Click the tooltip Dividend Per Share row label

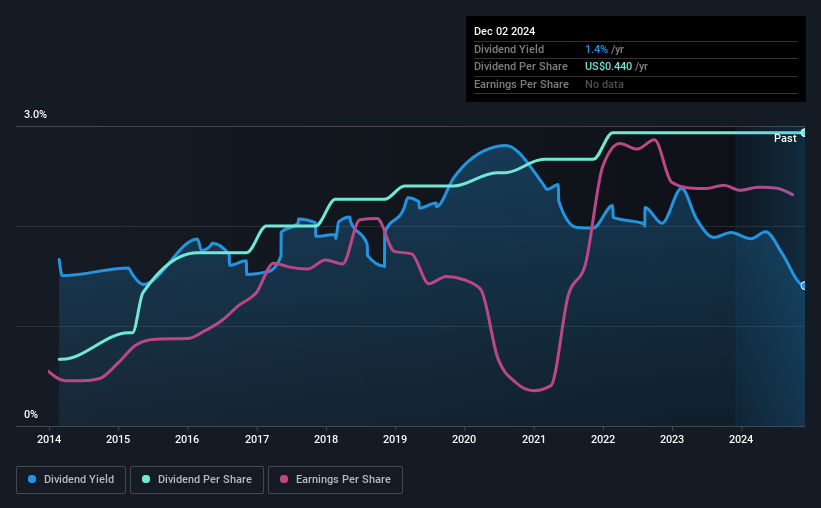pyautogui.click(x=520, y=67)
